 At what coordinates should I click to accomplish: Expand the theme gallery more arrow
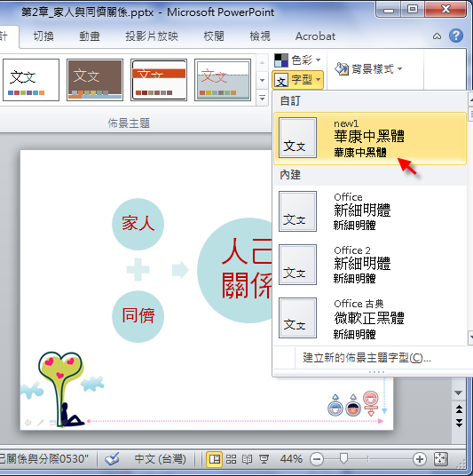[x=262, y=99]
